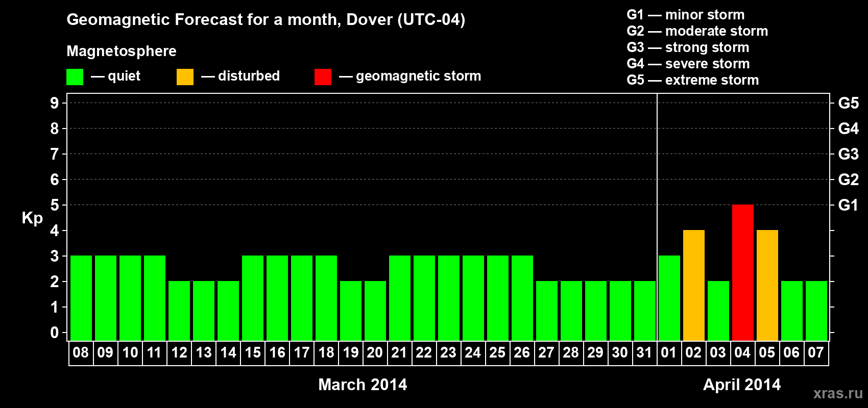Click date label 07 in April

pos(816,353)
